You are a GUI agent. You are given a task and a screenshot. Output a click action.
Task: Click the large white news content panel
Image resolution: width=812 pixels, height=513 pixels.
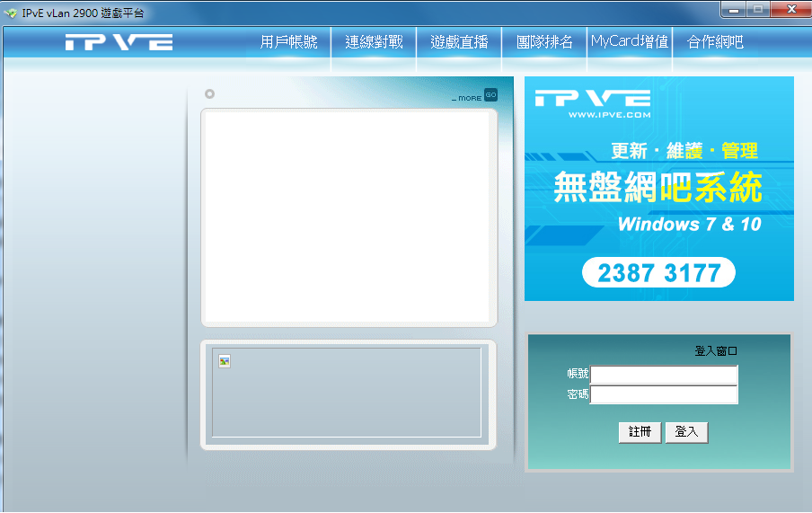348,217
